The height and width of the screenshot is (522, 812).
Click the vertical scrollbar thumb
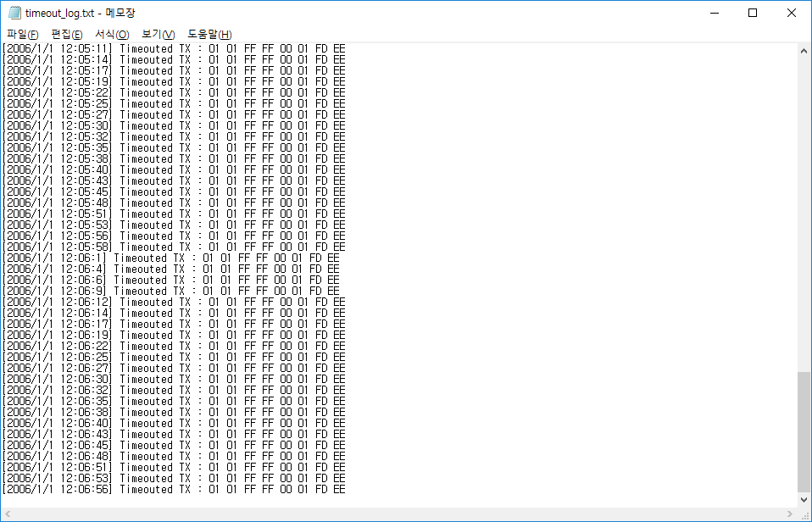tap(804, 432)
